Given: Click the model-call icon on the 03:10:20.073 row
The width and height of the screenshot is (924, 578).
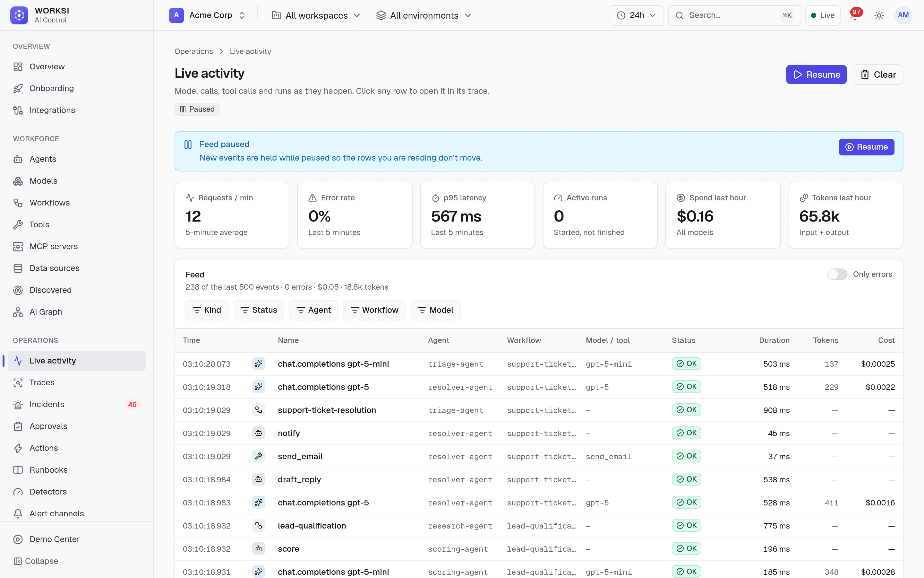Looking at the screenshot, I should click(259, 363).
